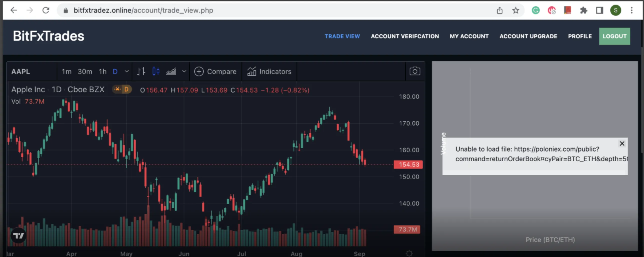Click the address bar URL
The image size is (644, 257).
143,10
